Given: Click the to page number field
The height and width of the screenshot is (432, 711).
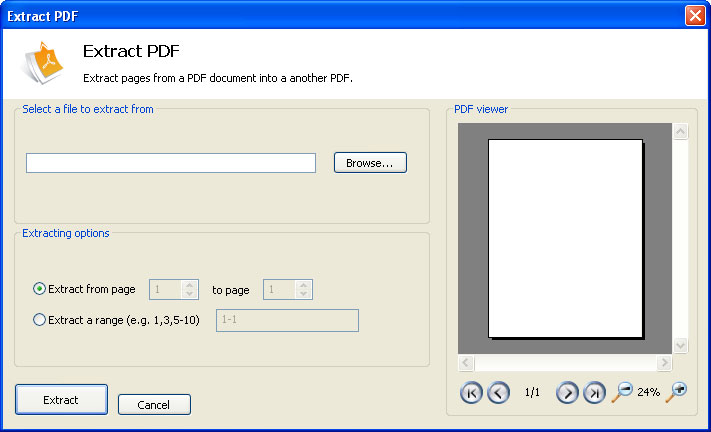Looking at the screenshot, I should click(280, 289).
